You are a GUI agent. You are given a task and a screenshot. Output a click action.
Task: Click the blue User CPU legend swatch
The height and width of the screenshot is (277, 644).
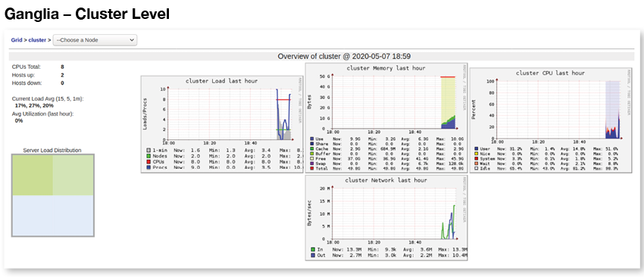click(x=477, y=148)
